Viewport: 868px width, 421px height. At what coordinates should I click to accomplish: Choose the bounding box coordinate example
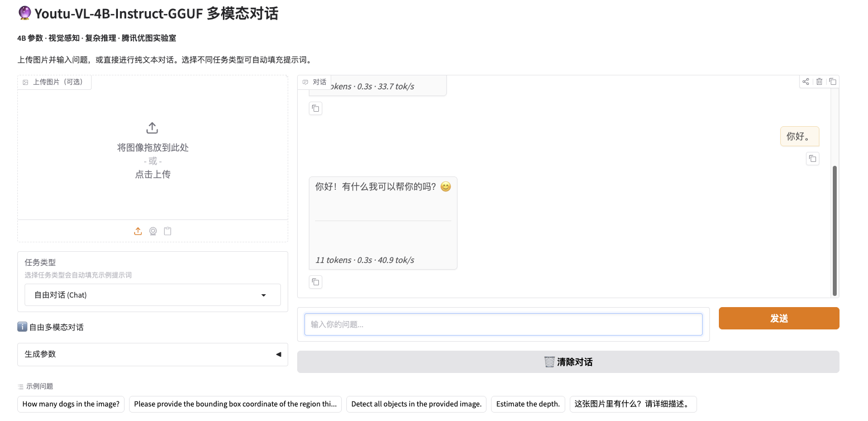coord(235,404)
